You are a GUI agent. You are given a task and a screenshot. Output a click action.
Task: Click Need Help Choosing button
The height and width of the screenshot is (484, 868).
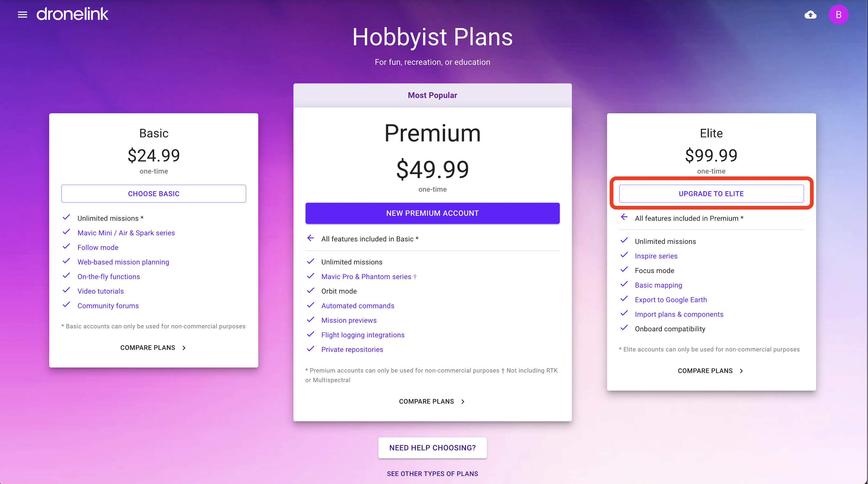coord(432,448)
